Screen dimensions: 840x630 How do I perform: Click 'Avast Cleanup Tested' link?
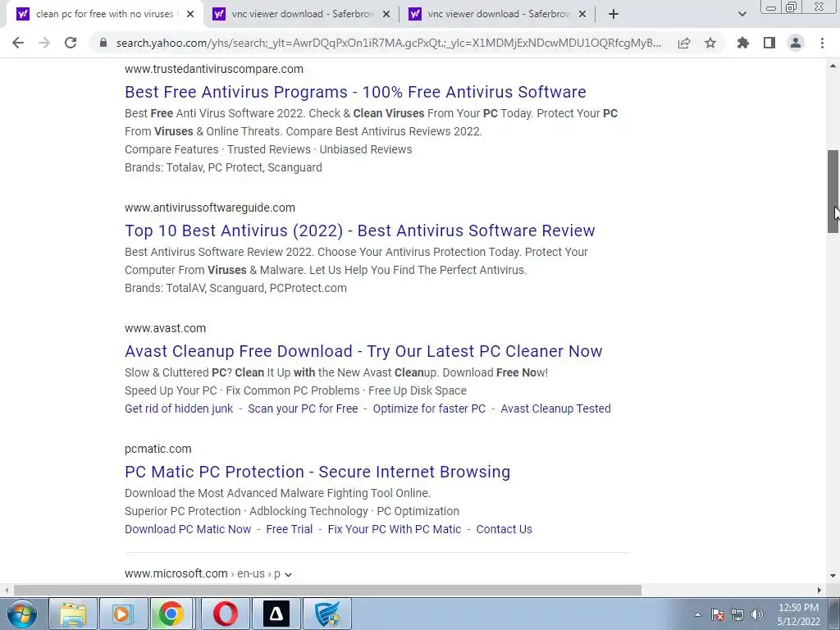pyautogui.click(x=555, y=409)
